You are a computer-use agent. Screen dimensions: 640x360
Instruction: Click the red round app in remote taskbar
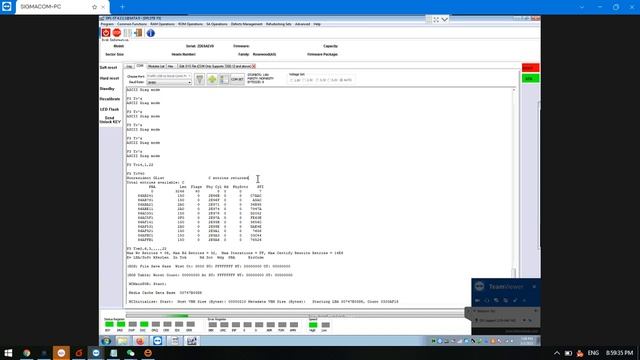pyautogui.click(x=140, y=340)
